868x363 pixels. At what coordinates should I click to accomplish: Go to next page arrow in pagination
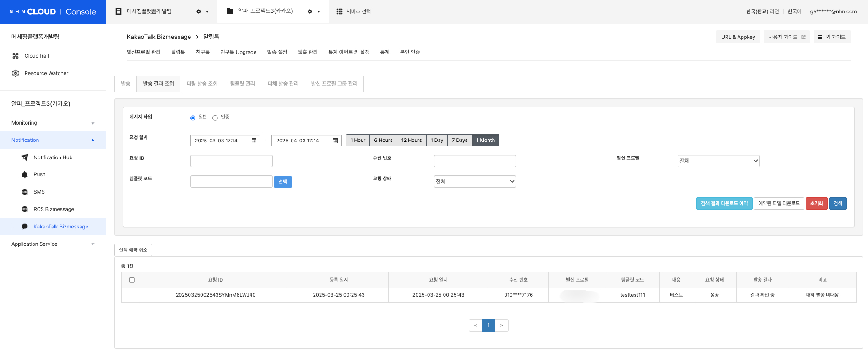[502, 325]
